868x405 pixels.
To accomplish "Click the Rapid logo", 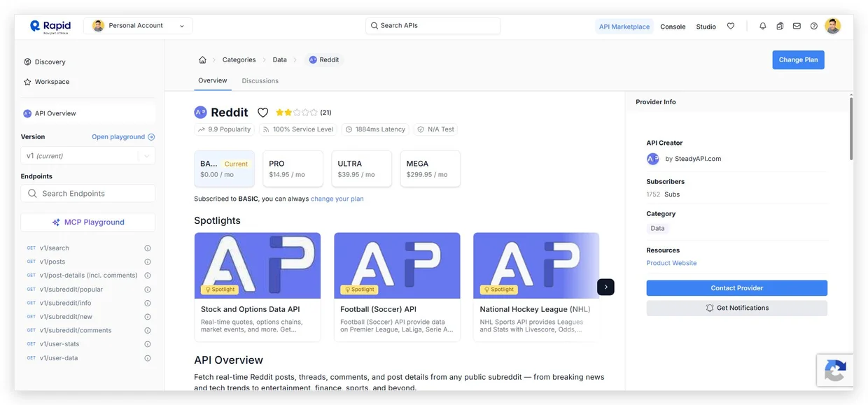I will (x=50, y=26).
